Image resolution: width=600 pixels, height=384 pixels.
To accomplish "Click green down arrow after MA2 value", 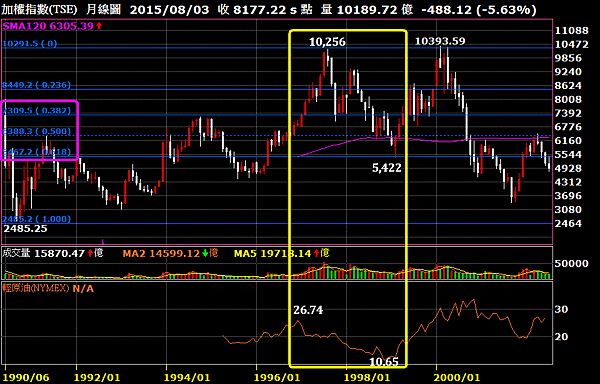I will [x=205, y=253].
